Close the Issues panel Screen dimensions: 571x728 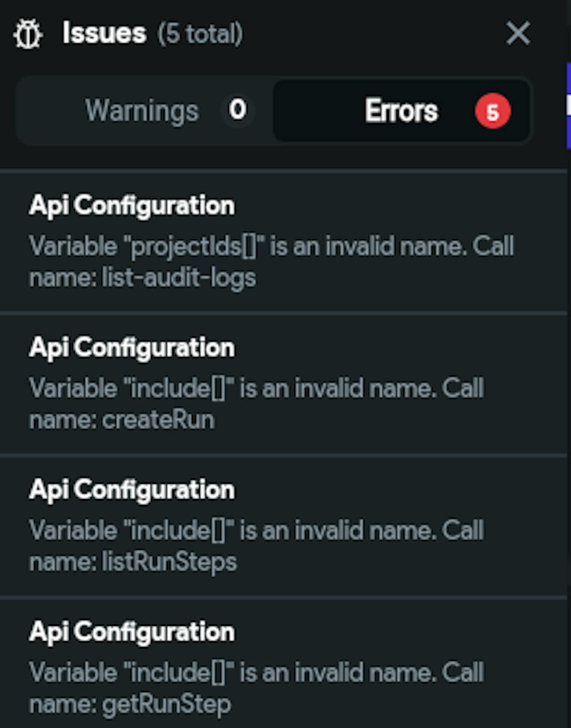click(518, 33)
